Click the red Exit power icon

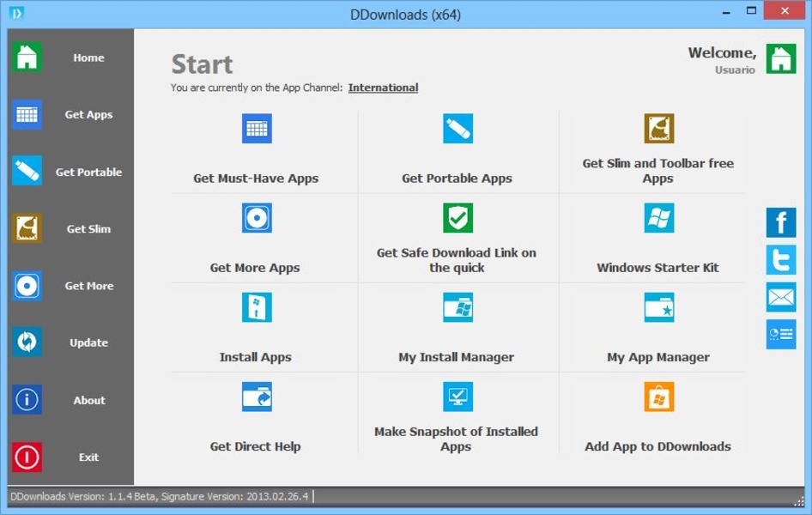(x=27, y=457)
